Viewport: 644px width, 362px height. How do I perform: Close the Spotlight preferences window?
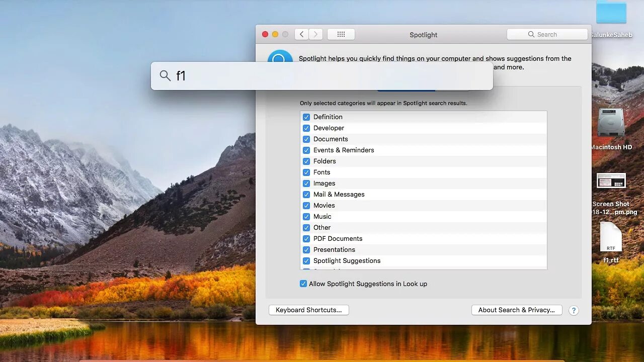tap(265, 34)
